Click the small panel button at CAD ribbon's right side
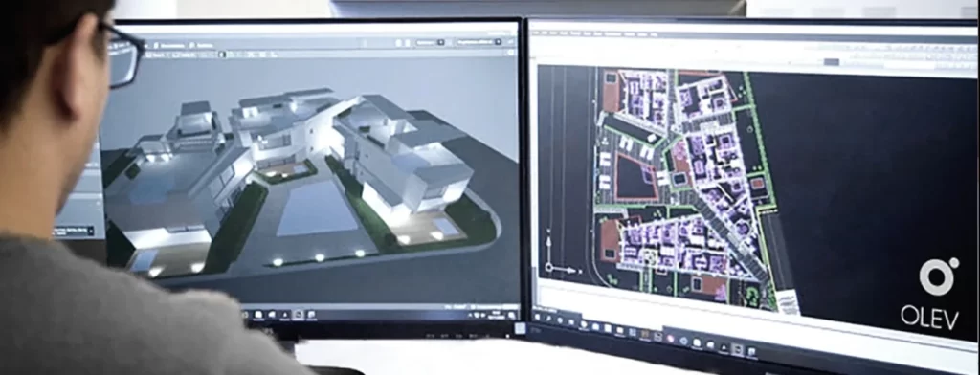The width and height of the screenshot is (980, 375). pyautogui.click(x=832, y=61)
